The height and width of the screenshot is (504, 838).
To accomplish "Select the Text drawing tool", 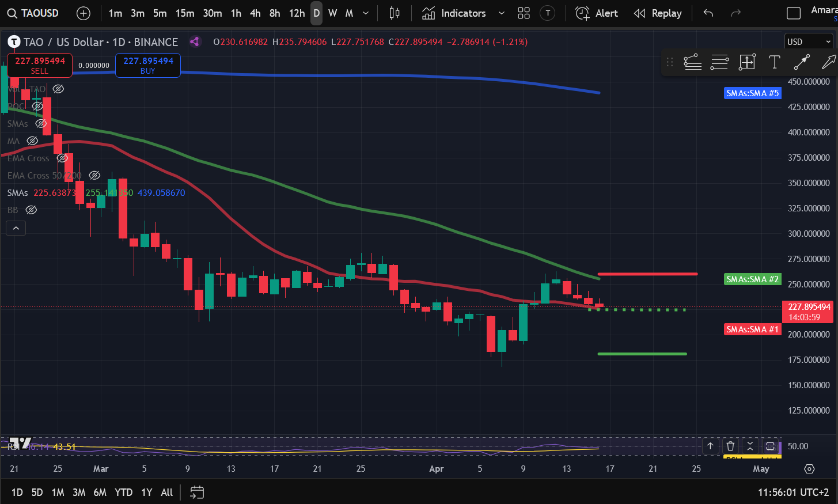I will 775,62.
